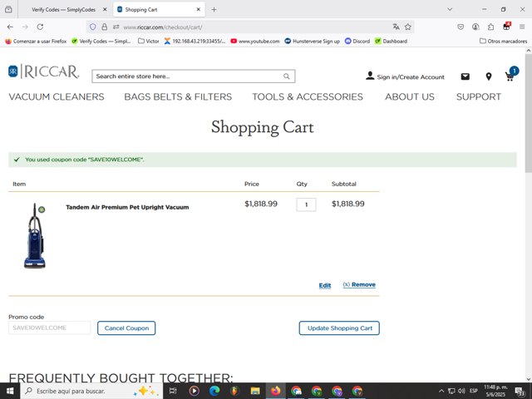This screenshot has height=399, width=532.
Task: Switch to the Verify Codes — SimplyCodes tab
Action: click(x=63, y=9)
